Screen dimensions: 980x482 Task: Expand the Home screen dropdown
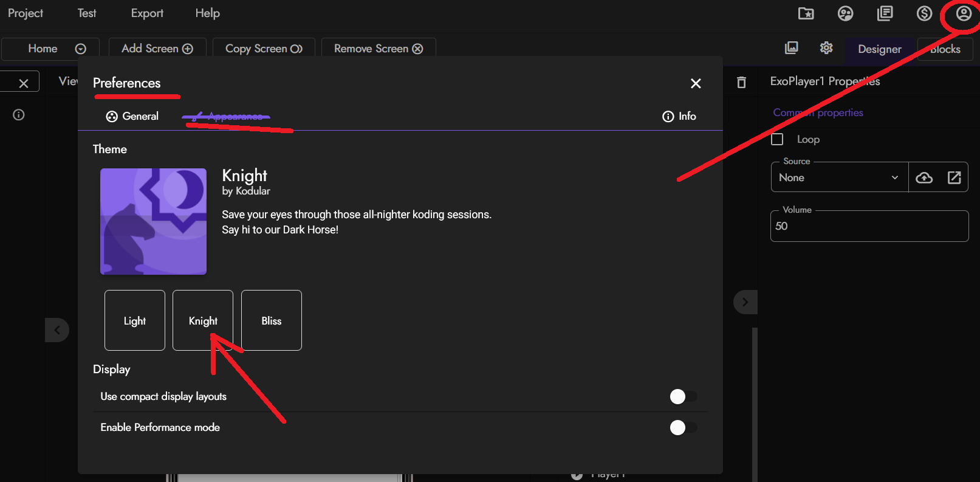point(80,49)
